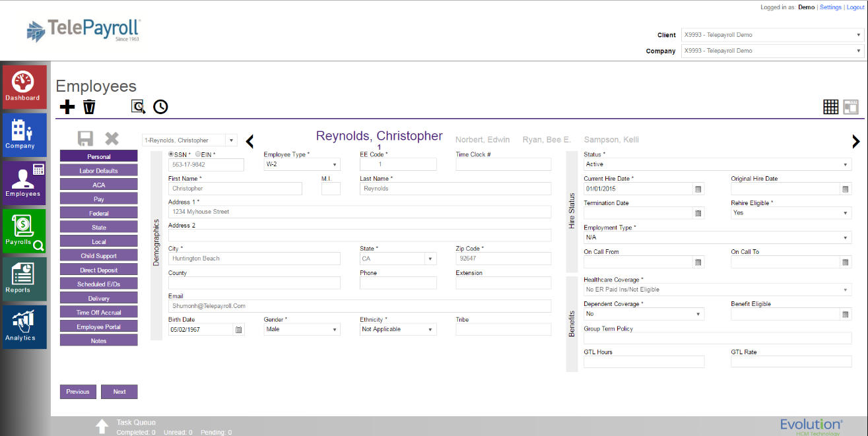Open the Analytics section in sidebar
Viewport: 868px width, 436px height.
coord(24,327)
